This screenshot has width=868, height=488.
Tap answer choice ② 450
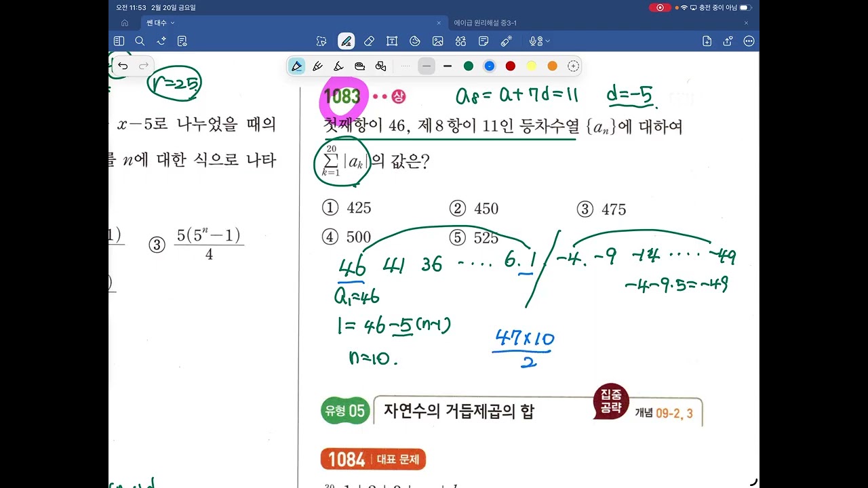pyautogui.click(x=474, y=209)
